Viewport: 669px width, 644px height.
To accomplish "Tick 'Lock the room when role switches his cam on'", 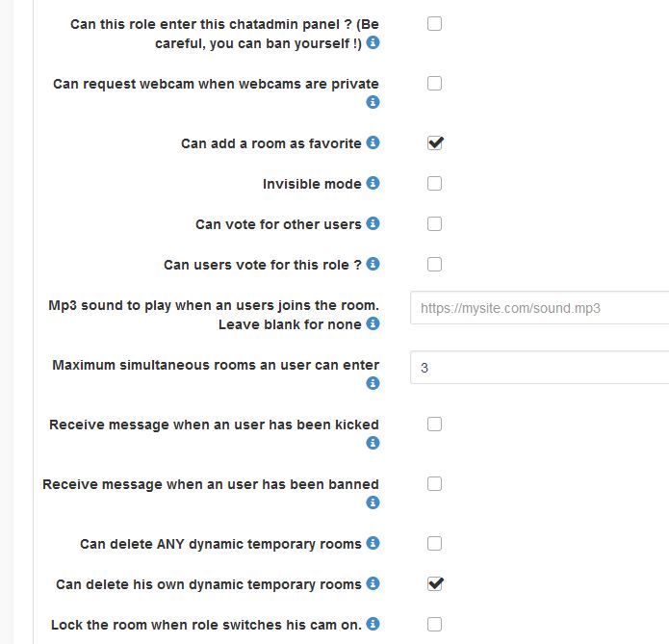I will [434, 624].
